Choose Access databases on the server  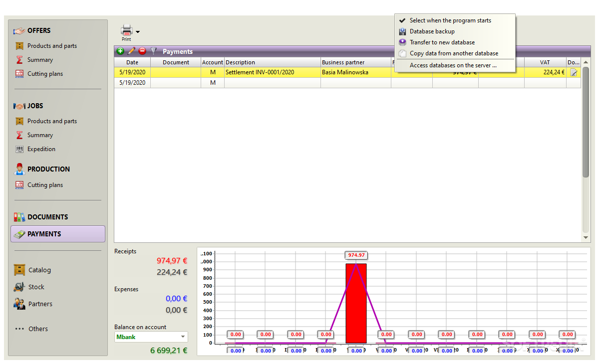tap(454, 65)
